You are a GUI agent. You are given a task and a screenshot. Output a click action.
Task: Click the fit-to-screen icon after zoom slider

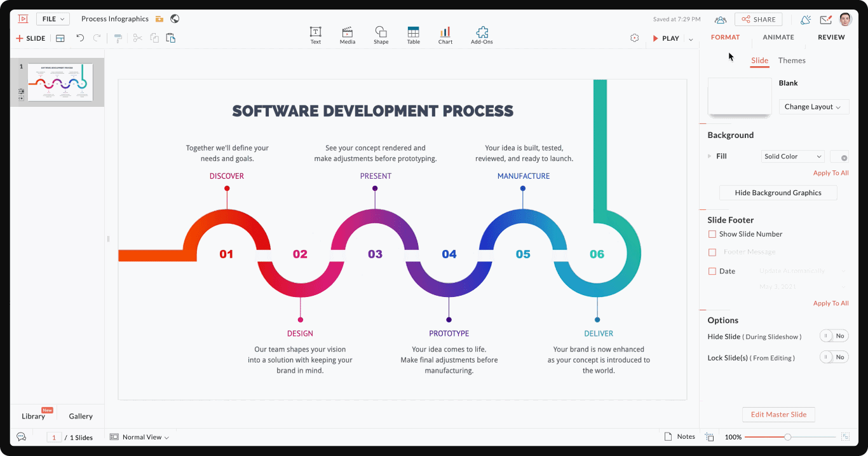click(x=845, y=437)
